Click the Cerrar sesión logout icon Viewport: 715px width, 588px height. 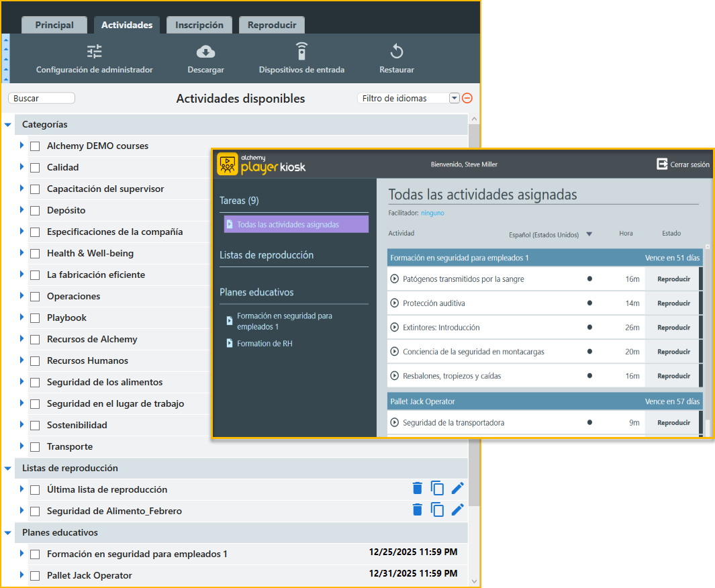[x=662, y=164]
